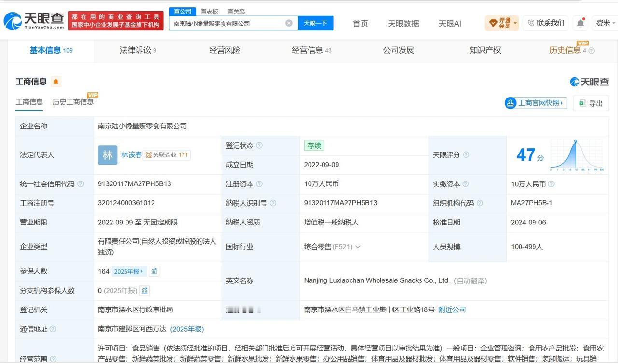
Task: Click the help icon beside 纳税人识别号
Action: point(273,203)
